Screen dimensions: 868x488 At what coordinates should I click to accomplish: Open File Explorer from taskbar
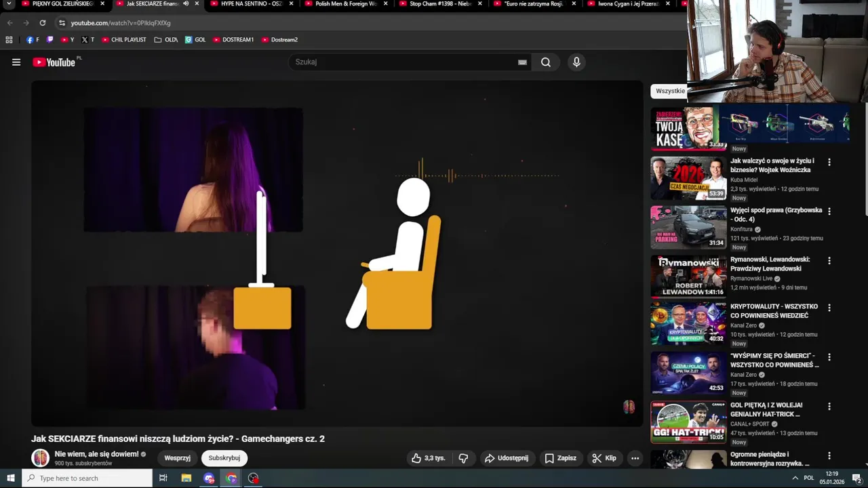[186, 478]
